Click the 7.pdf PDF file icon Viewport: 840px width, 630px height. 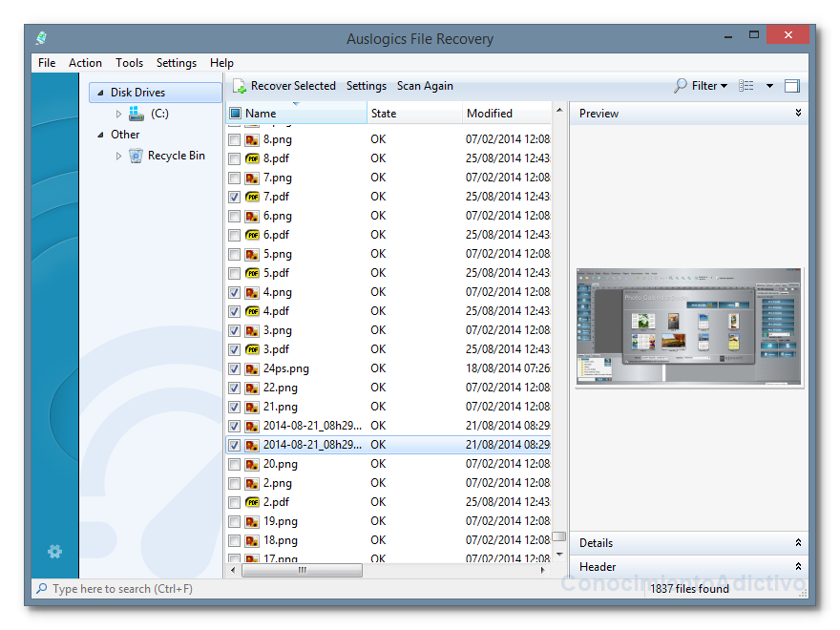[x=252, y=197]
